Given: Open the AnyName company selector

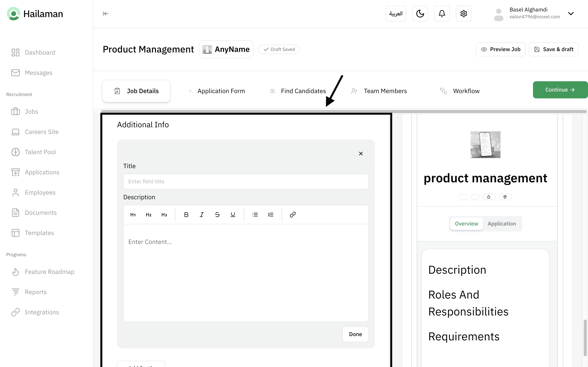Looking at the screenshot, I should tap(226, 49).
